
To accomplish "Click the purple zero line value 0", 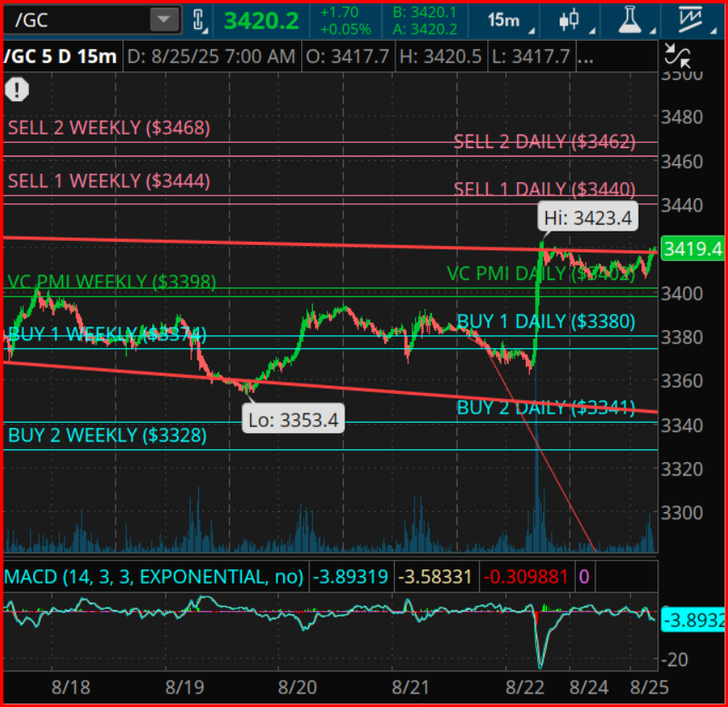I will [584, 577].
